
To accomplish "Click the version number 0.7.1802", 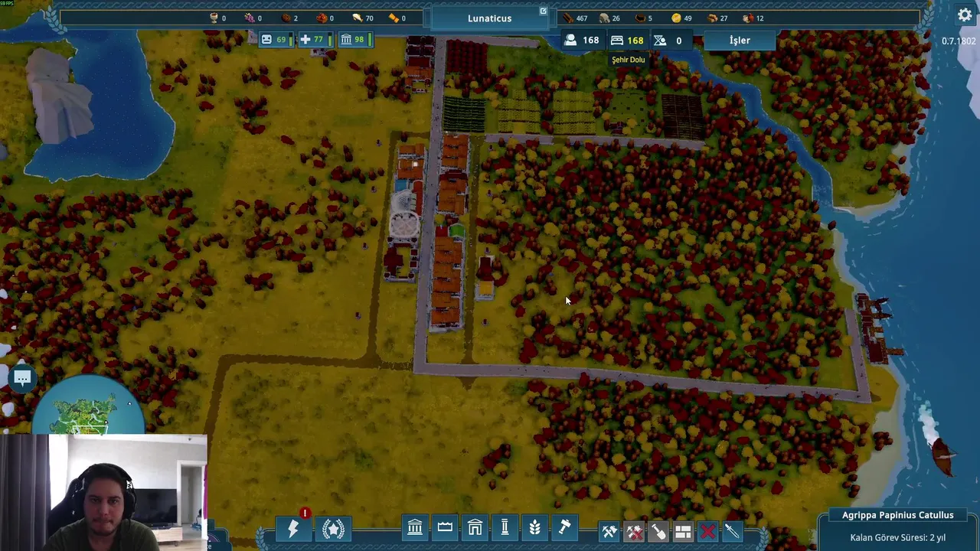I will [x=959, y=41].
